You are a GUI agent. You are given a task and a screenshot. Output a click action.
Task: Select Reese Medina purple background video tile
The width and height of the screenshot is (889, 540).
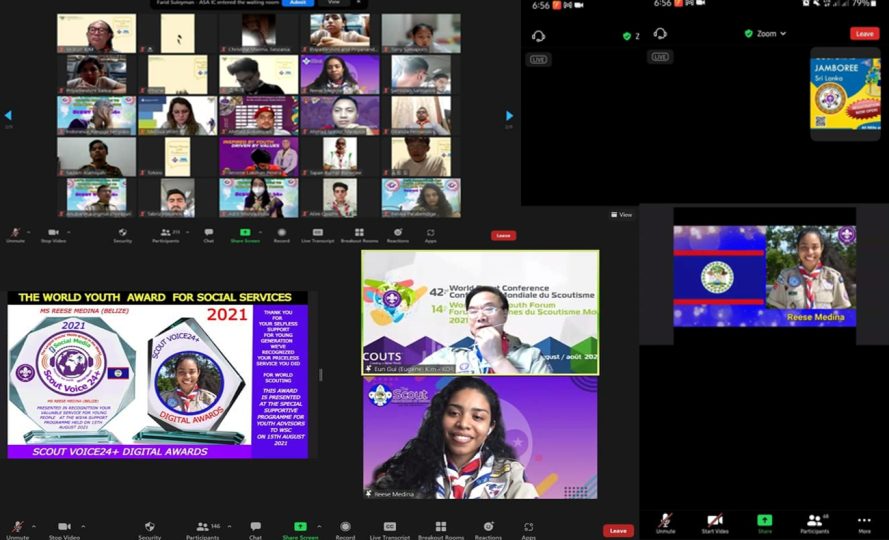pos(480,438)
